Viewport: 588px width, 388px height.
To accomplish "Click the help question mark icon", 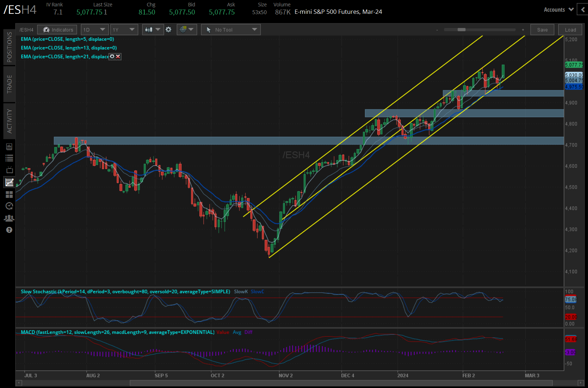I will click(9, 230).
